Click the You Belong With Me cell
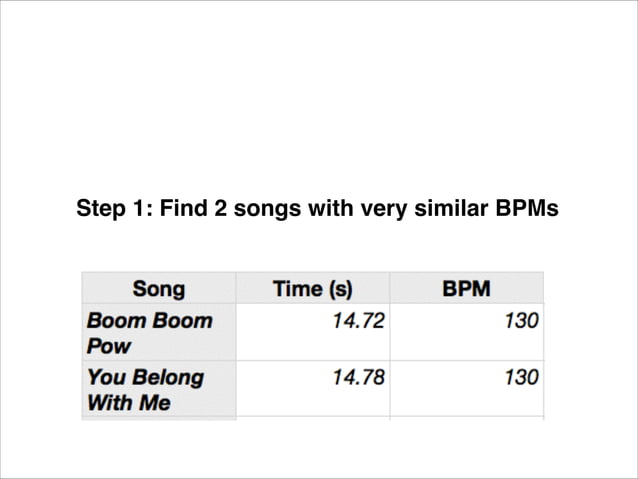Screen dimensions: 638x479 (x=145, y=390)
